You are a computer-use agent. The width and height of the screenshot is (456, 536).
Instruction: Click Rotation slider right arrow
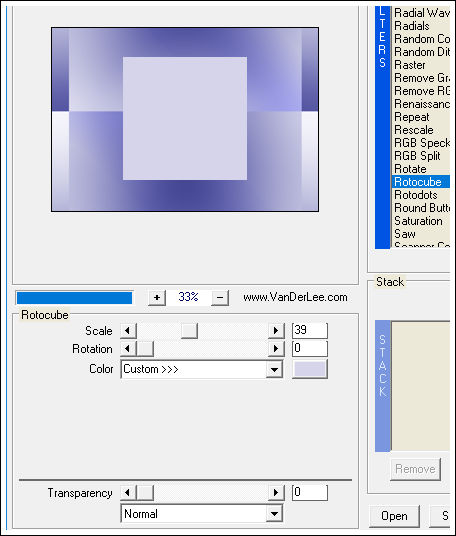click(x=276, y=349)
